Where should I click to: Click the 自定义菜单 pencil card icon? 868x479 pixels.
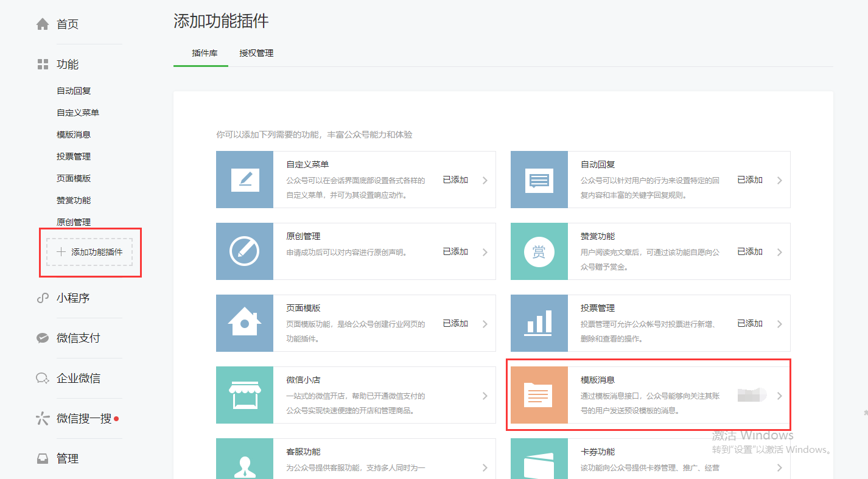coord(245,180)
